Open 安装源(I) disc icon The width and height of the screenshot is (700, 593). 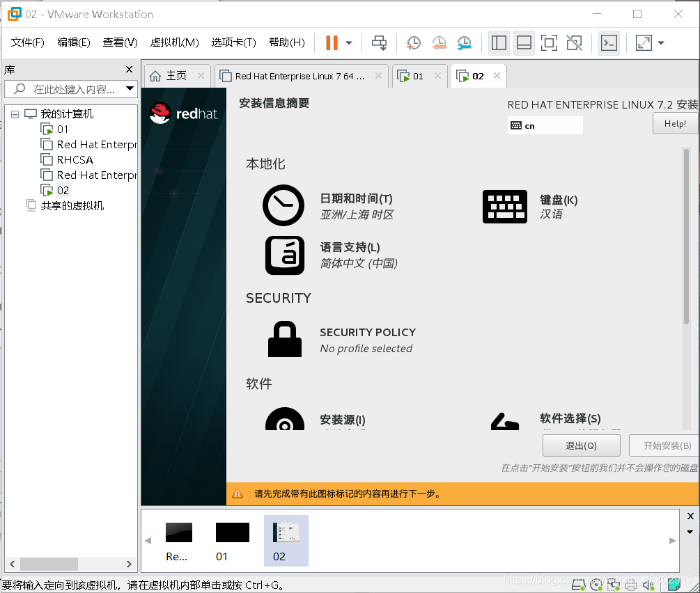click(x=285, y=418)
